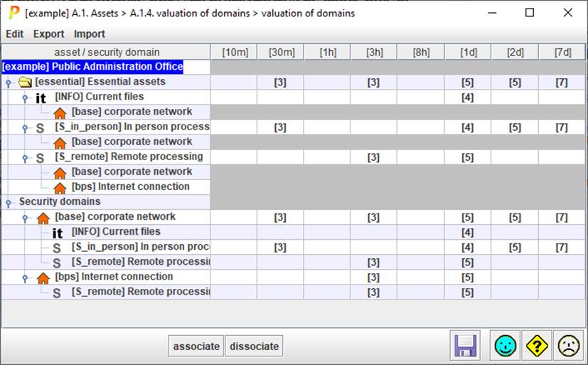Click the [1d] column header

[467, 53]
